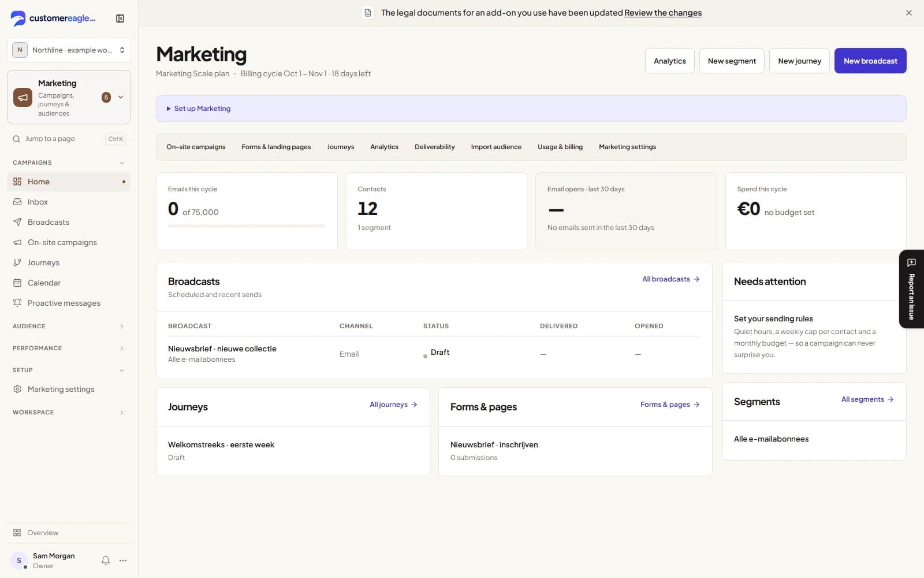Collapse the CAMPAIGNS section
Image resolution: width=924 pixels, height=578 pixels.
(69, 163)
